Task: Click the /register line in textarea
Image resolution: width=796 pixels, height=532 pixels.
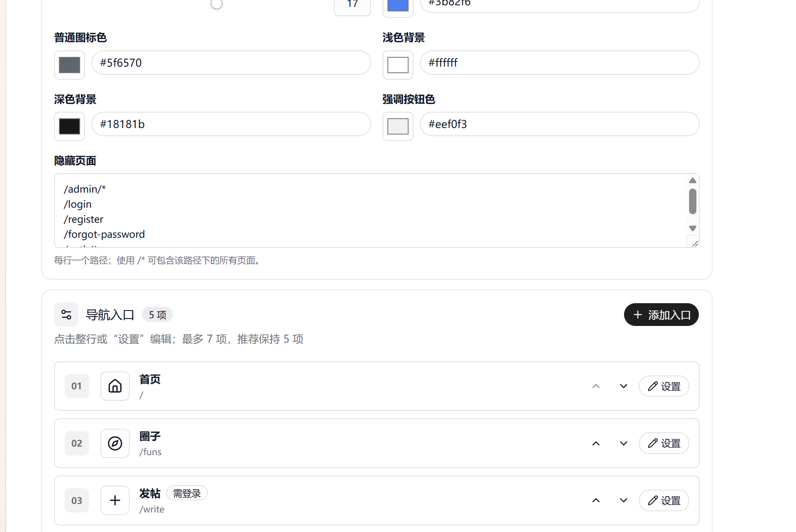Action: tap(83, 219)
